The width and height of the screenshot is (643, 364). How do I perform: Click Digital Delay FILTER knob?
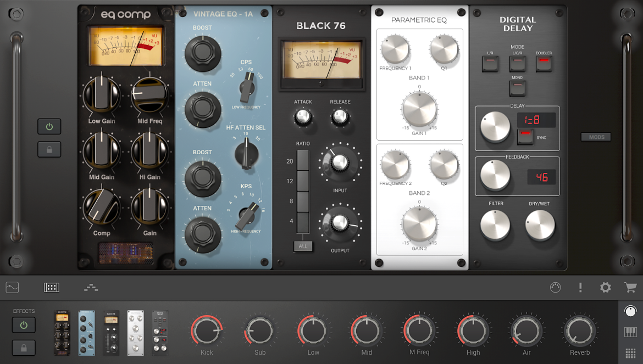(495, 225)
